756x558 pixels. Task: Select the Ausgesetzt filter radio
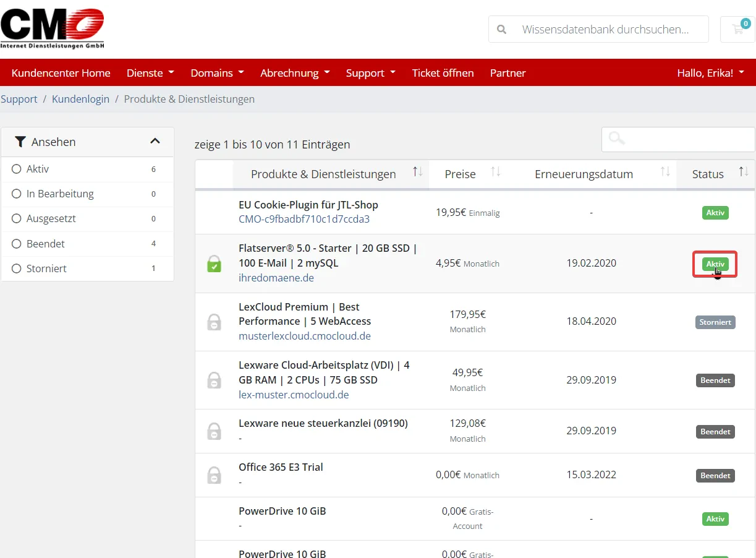click(17, 218)
